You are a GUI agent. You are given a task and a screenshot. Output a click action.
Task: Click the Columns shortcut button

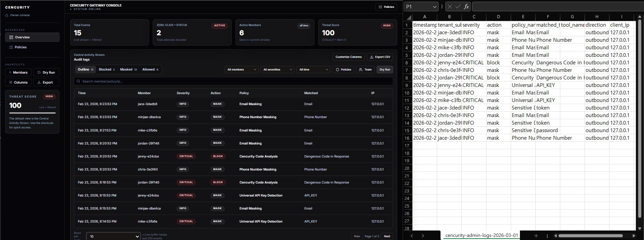point(18,82)
